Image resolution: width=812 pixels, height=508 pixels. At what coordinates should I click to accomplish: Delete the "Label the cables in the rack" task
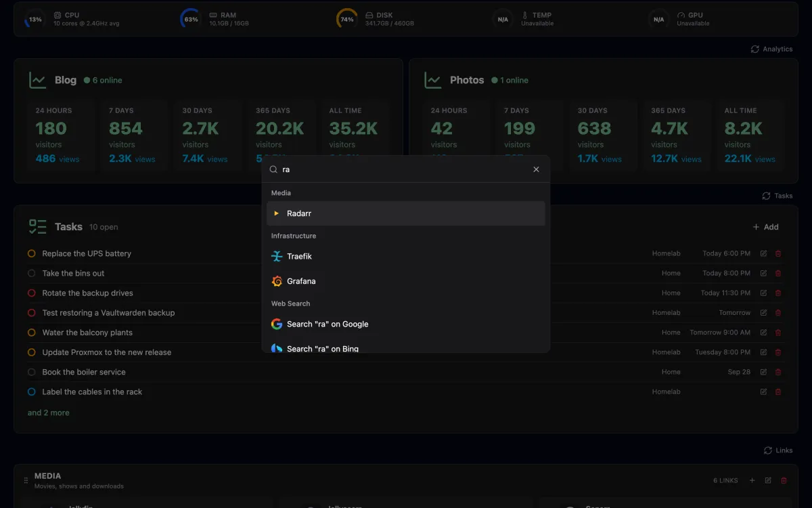(x=778, y=391)
